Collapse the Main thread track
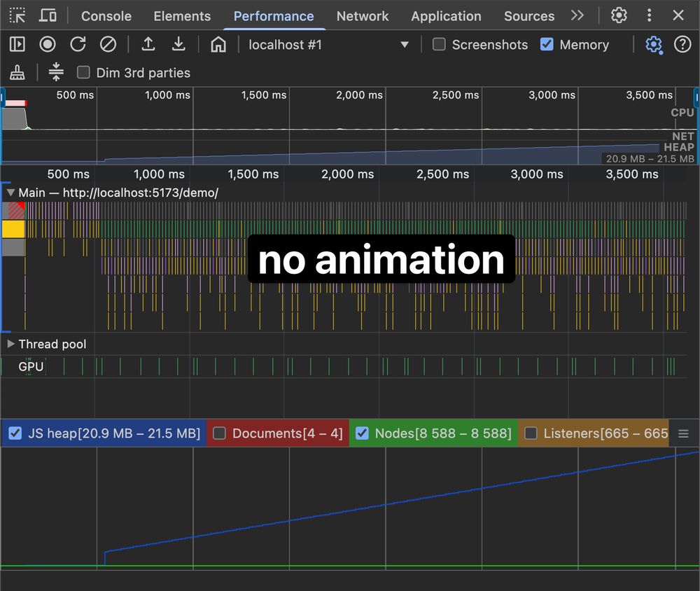This screenshot has height=591, width=700. point(10,193)
